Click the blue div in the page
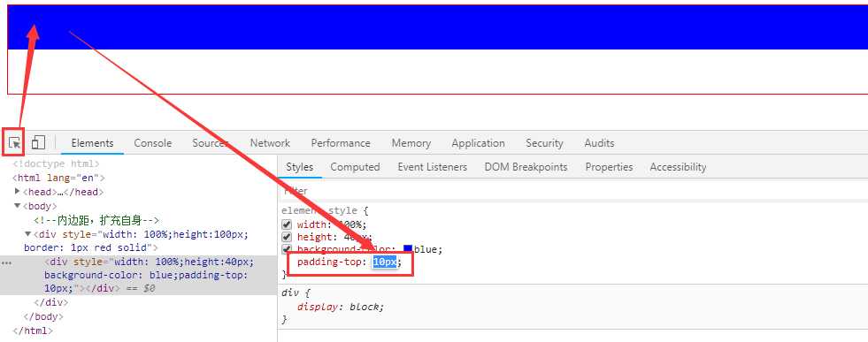This screenshot has height=342, width=868. point(437,27)
